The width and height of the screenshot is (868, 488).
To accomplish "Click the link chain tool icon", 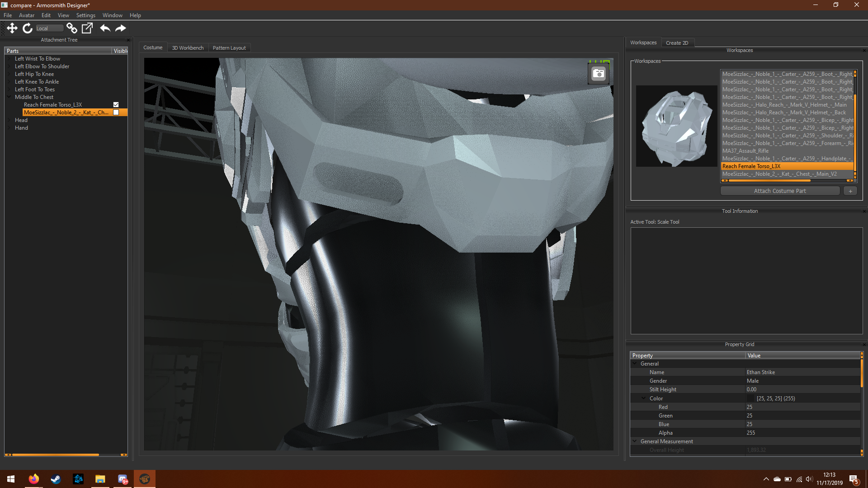I will [x=71, y=28].
